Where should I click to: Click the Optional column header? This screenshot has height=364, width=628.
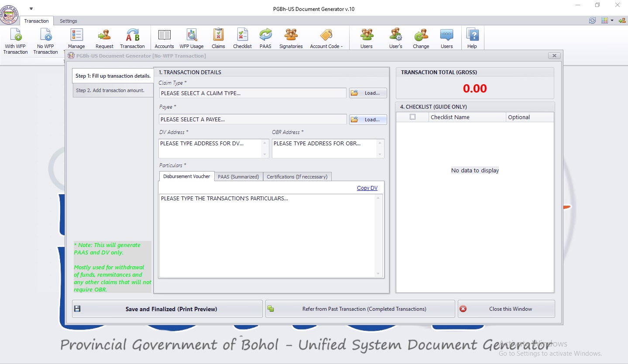(530, 117)
